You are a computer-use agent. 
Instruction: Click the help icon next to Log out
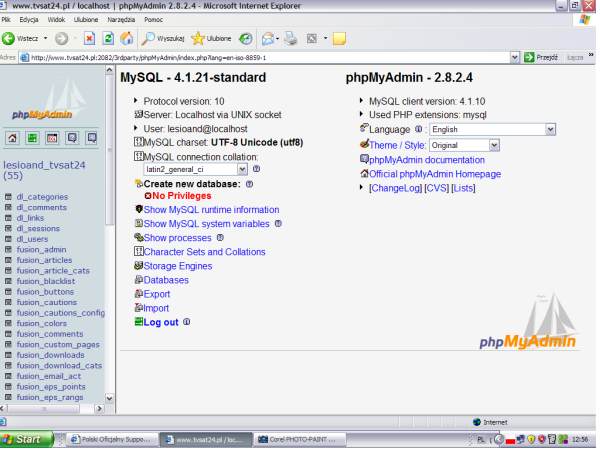[186, 322]
